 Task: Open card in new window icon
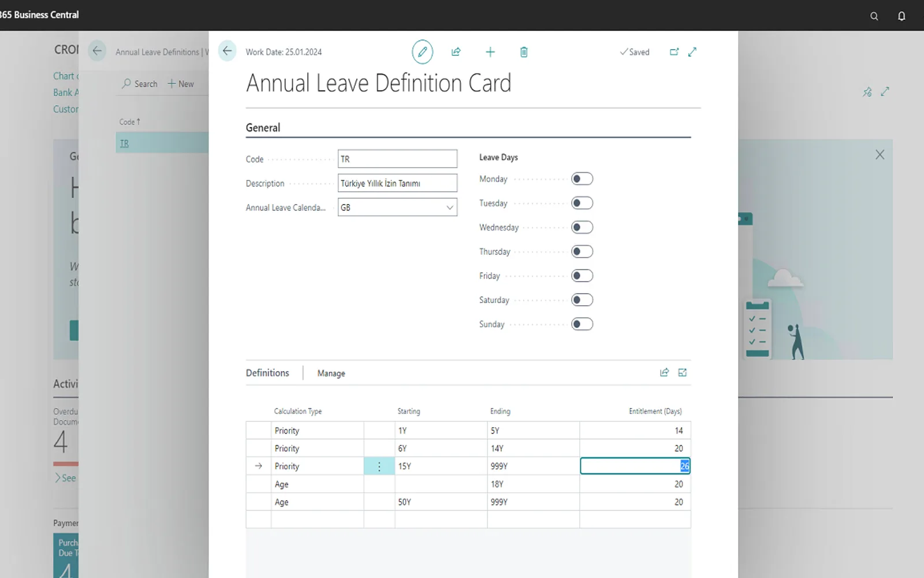pyautogui.click(x=674, y=52)
